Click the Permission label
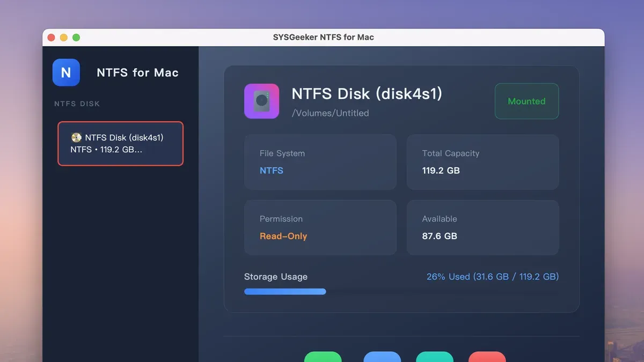644x362 pixels. (281, 219)
